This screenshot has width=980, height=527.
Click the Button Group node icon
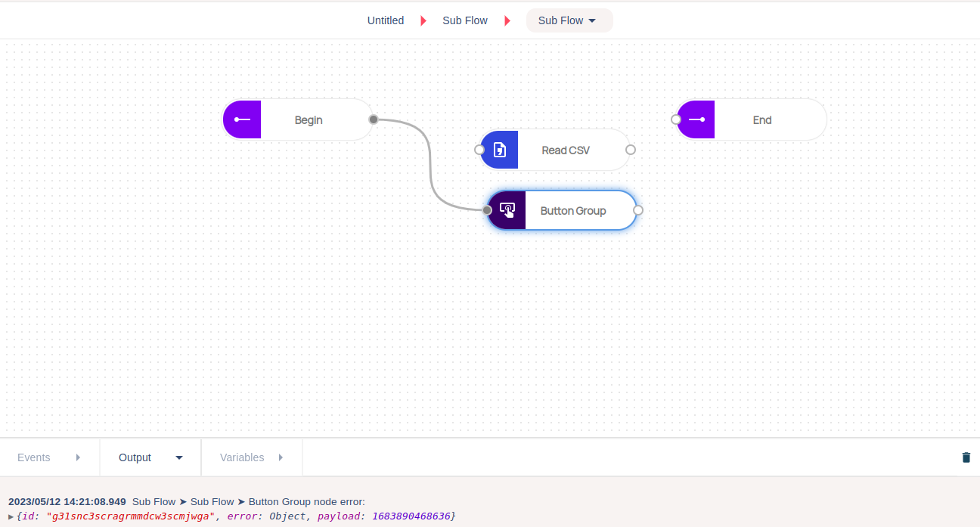pos(507,210)
